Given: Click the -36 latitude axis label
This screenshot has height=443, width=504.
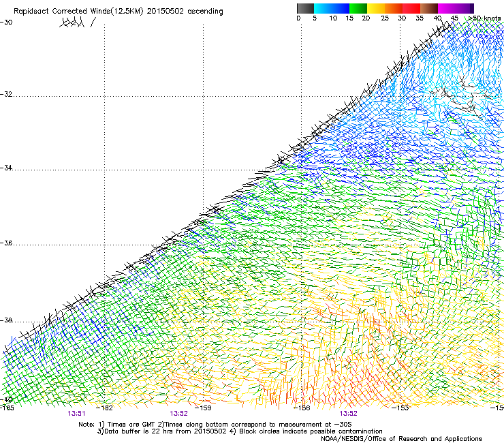Looking at the screenshot, I should pos(6,243).
